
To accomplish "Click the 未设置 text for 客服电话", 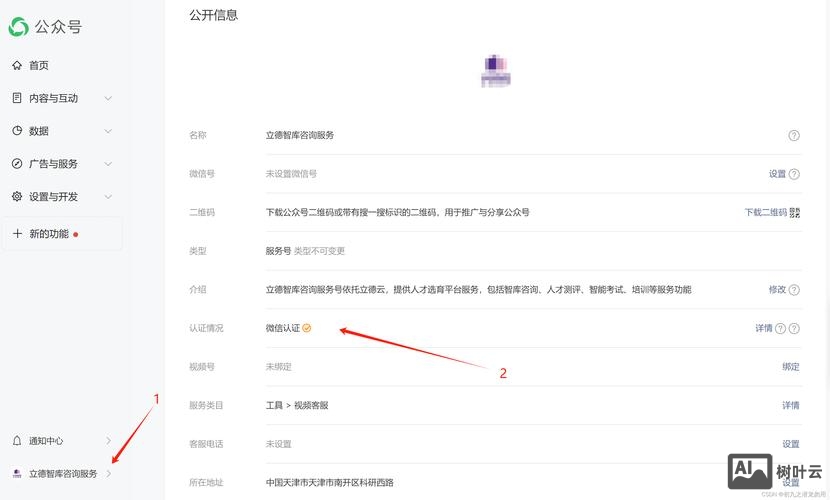I will (278, 444).
